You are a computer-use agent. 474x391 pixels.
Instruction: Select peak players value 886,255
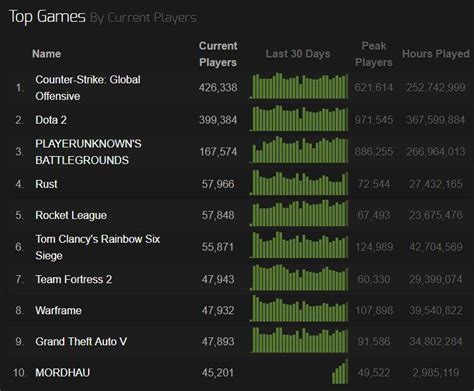pyautogui.click(x=374, y=152)
